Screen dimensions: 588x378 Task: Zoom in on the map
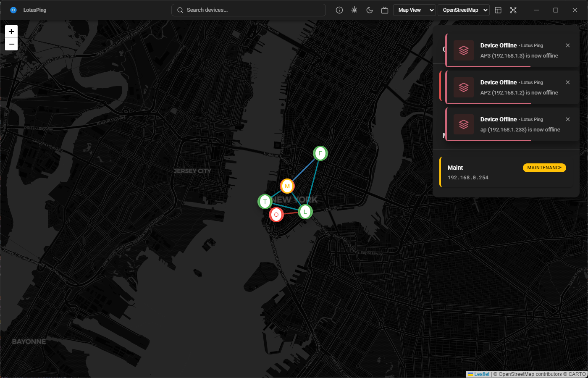[x=11, y=31]
